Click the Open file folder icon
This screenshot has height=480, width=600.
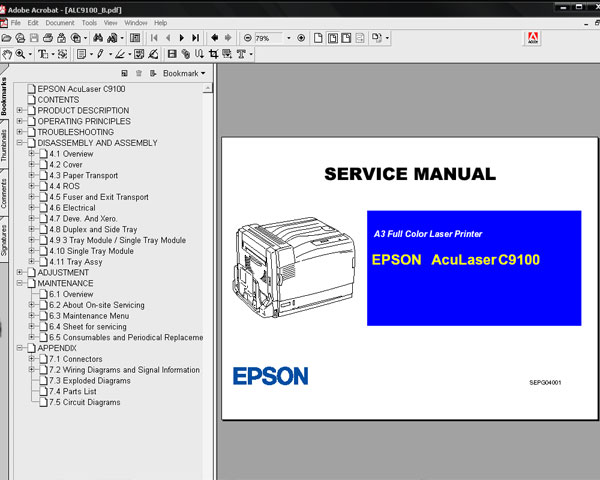point(6,38)
